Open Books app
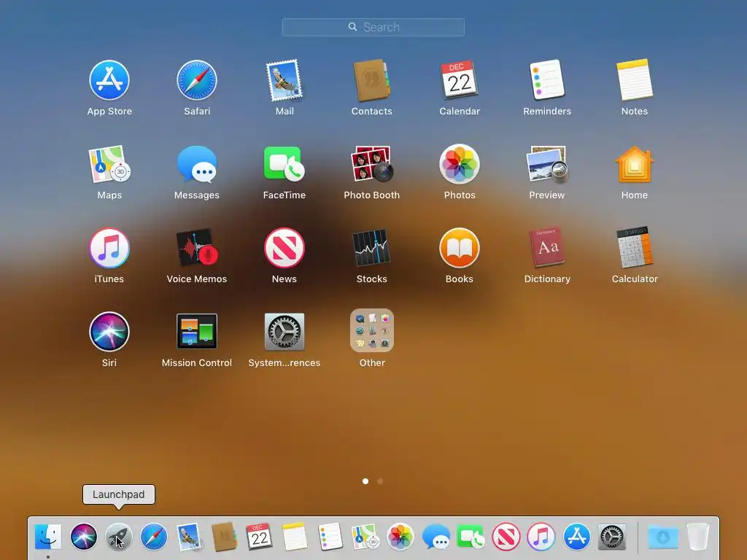 (x=460, y=248)
